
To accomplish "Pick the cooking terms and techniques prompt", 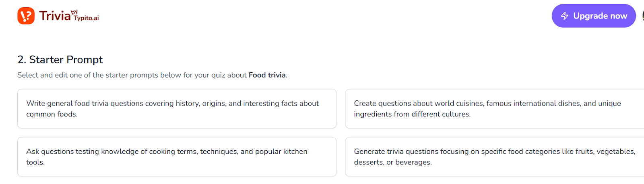I will tap(176, 157).
